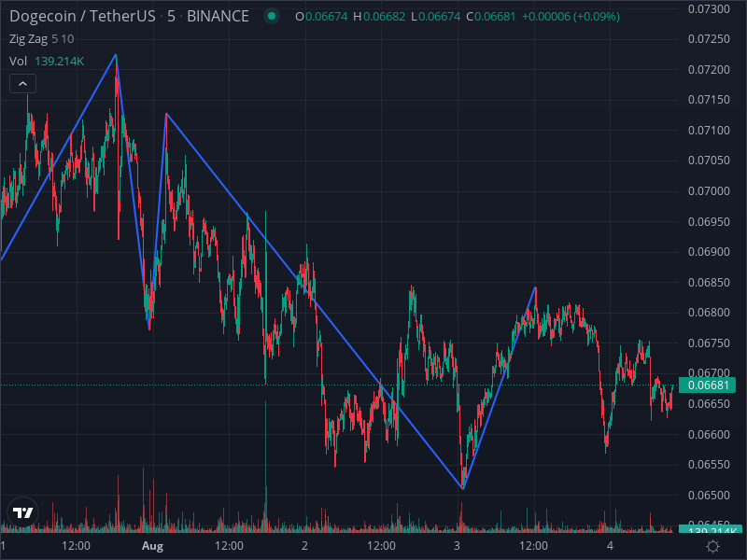Click the 0.07000 price axis label
Screen dimensions: 747x560
[709, 191]
